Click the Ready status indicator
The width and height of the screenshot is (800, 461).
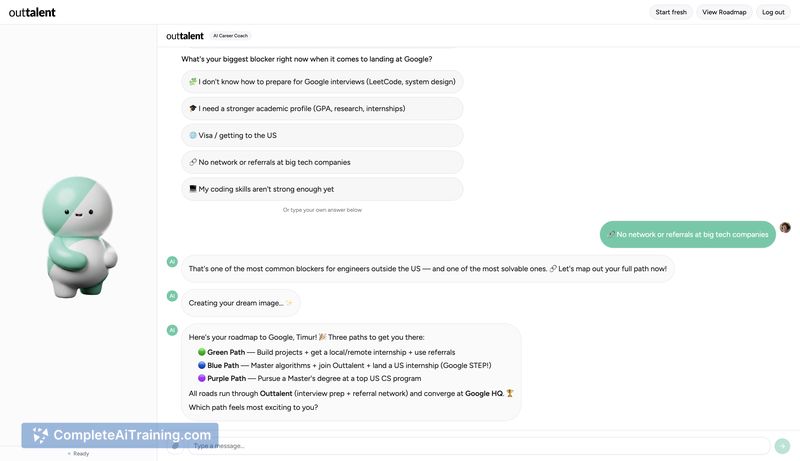click(x=80, y=454)
